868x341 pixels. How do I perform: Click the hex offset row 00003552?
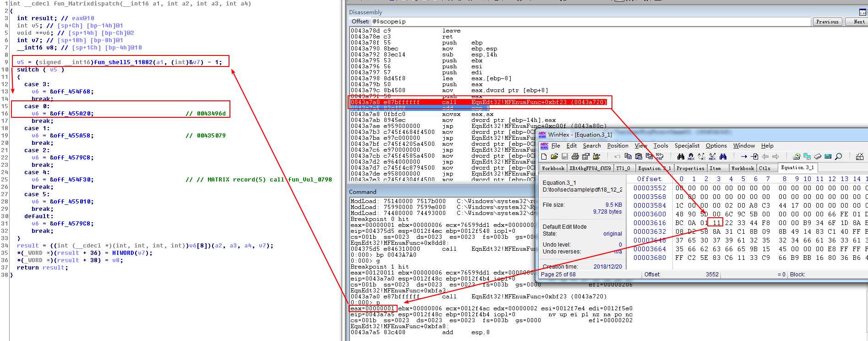coord(650,188)
